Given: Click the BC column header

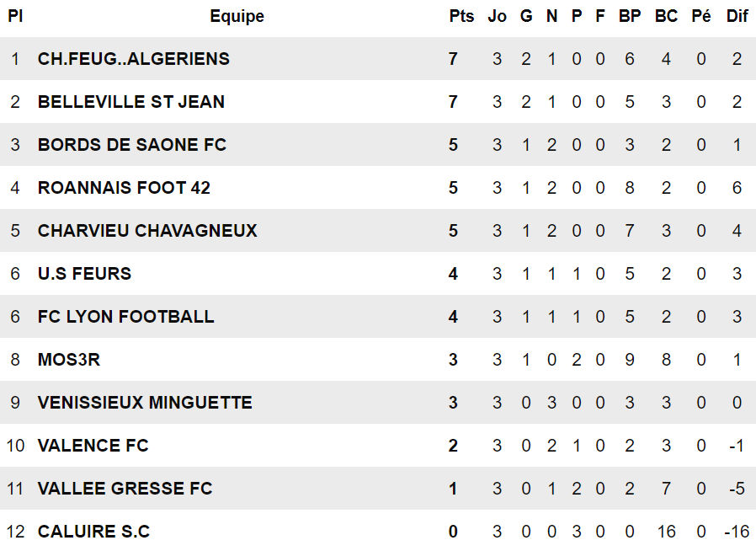Looking at the screenshot, I should [x=666, y=16].
